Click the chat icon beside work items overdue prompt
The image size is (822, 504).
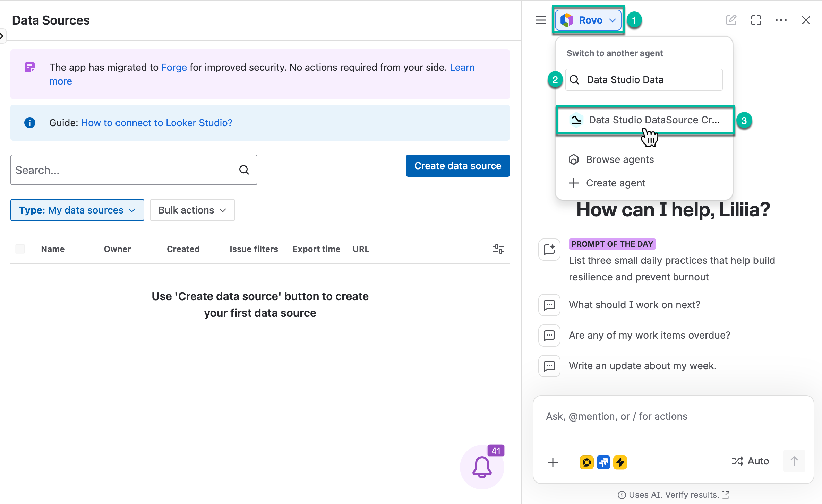click(549, 336)
